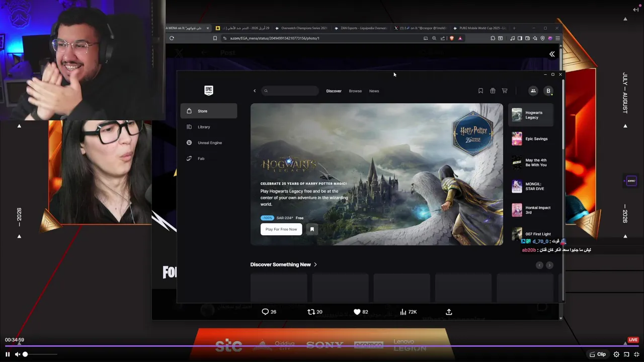Click the browser address bar URL
Screen dimensions: 644x362
pos(275,38)
